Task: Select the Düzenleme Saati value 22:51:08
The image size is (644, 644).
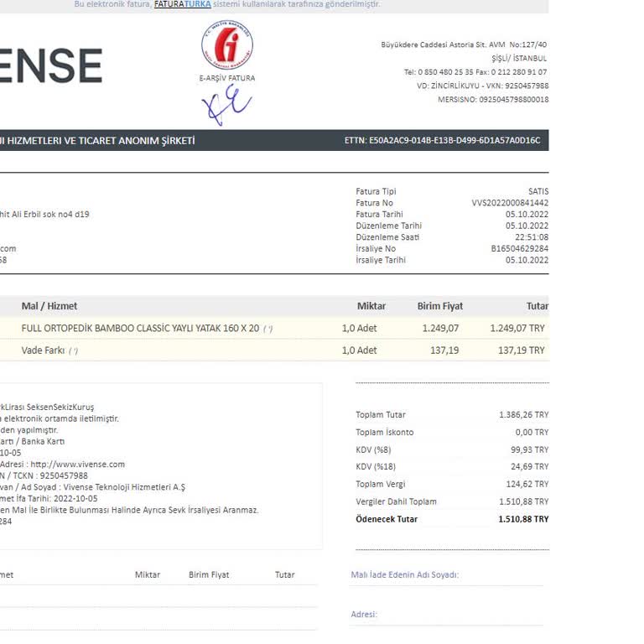Action: 532,237
